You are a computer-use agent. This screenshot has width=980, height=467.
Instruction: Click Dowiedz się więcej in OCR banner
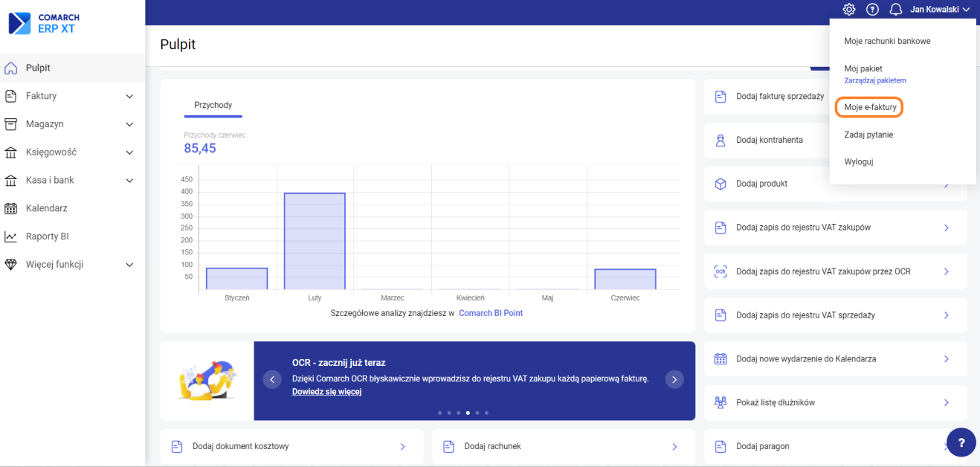point(326,392)
